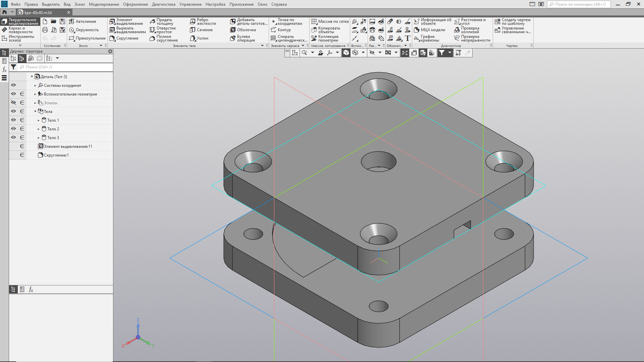The height and width of the screenshot is (362, 644).
Task: Open the variables fx sidebar panel
Action: pos(4,70)
